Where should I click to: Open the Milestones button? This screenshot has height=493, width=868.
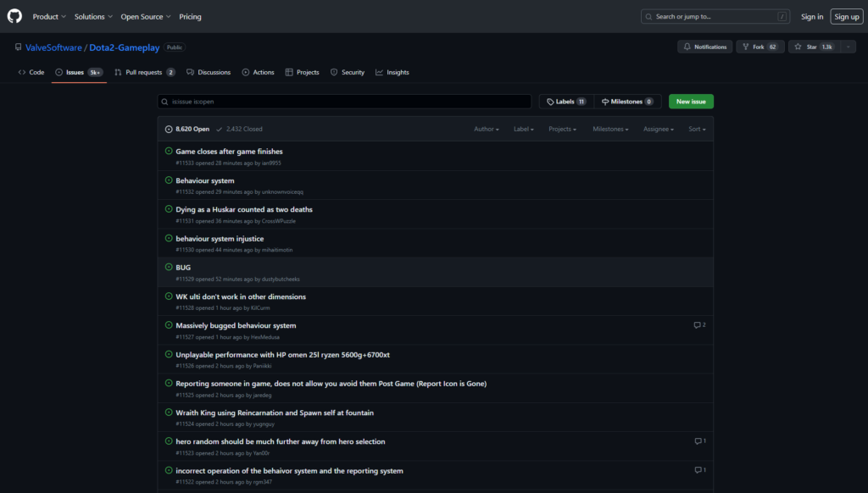pyautogui.click(x=627, y=102)
